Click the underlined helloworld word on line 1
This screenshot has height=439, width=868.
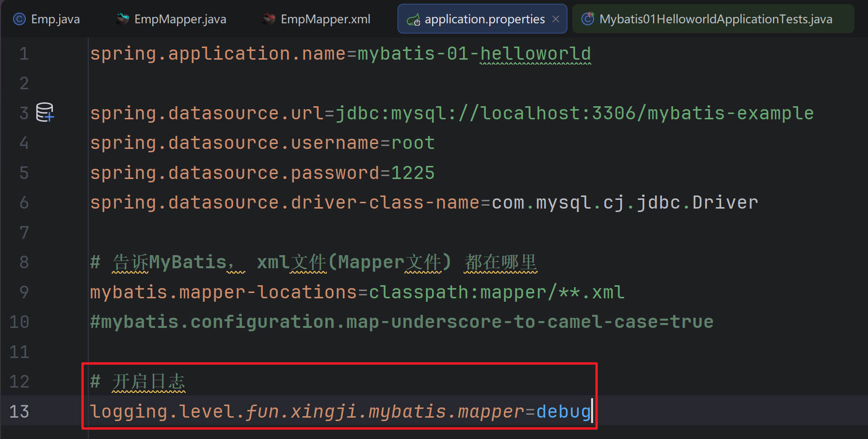(535, 53)
